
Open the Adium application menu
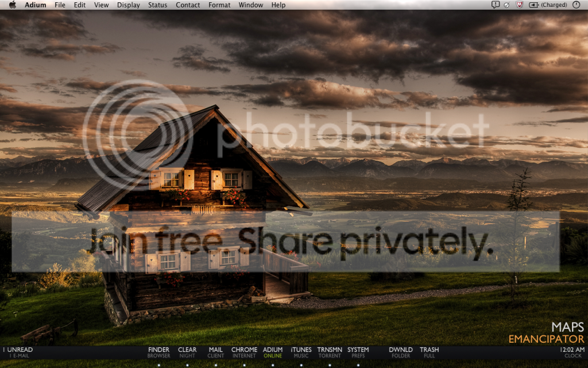click(35, 5)
